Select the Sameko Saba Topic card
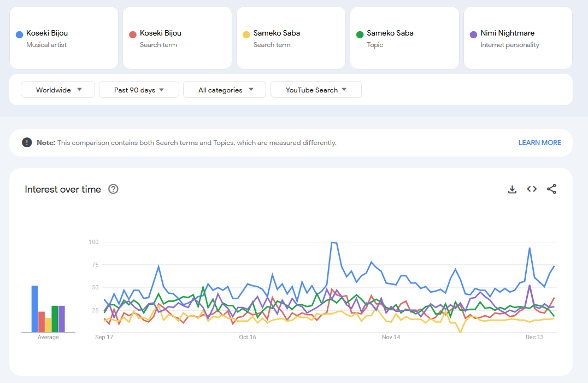This screenshot has height=383, width=588. pyautogui.click(x=405, y=38)
